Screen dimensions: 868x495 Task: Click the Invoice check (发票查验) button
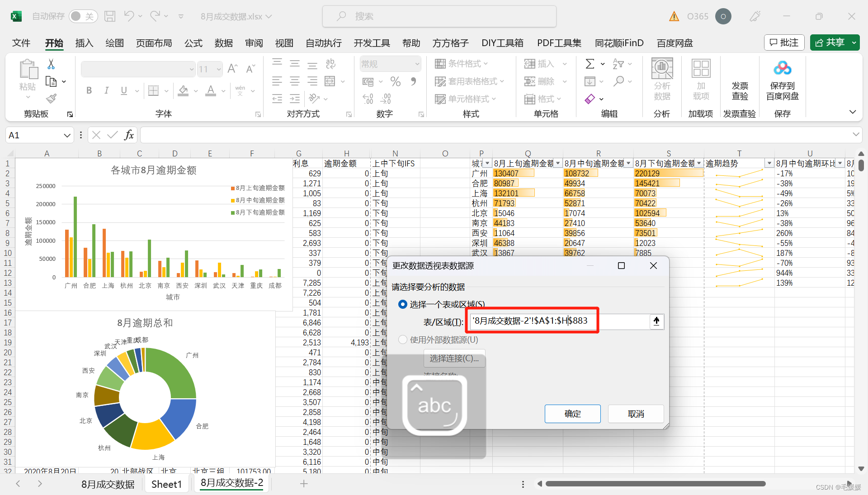(740, 90)
